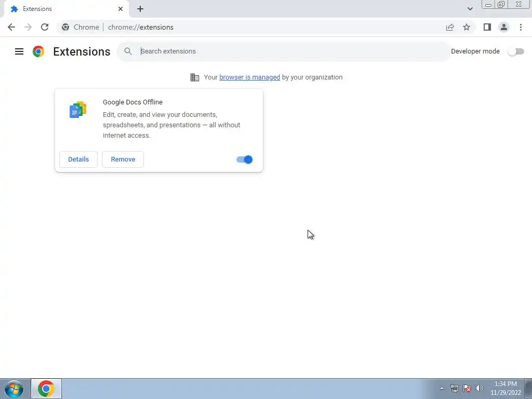
Task: Enable Developer mode toggle
Action: coord(516,51)
